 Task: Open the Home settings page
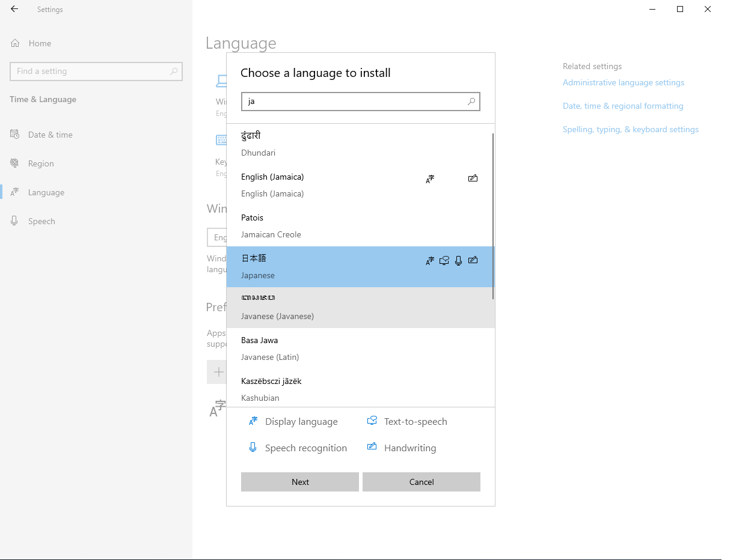(96, 43)
